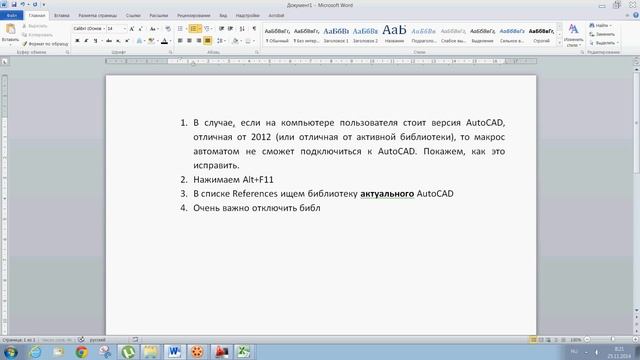This screenshot has width=640, height=360.
Task: Switch to the Вид ribbon tab
Action: 223,16
